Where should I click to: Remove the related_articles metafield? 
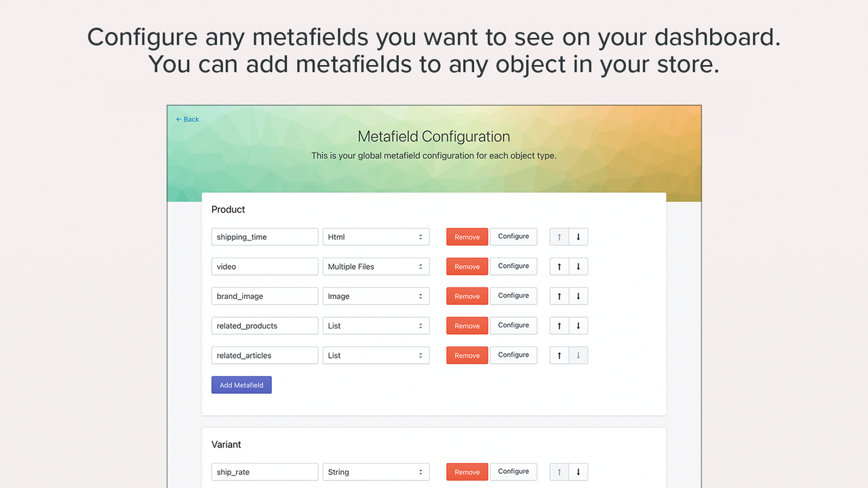pos(467,355)
